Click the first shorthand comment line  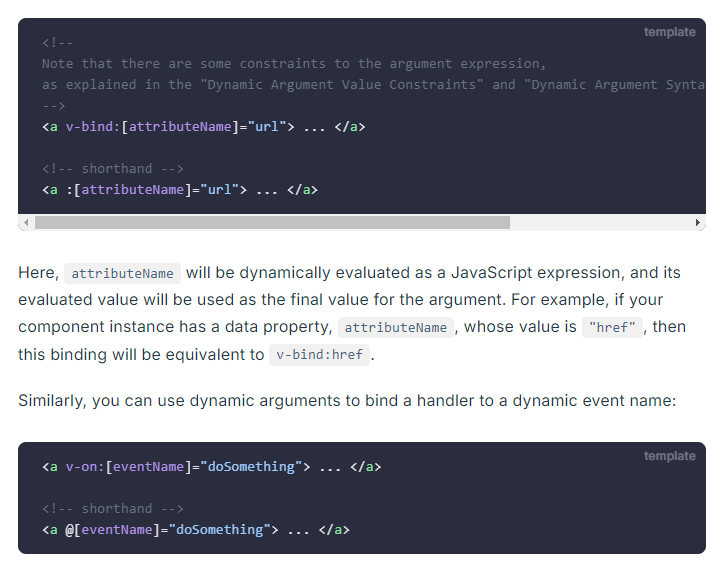pos(113,169)
